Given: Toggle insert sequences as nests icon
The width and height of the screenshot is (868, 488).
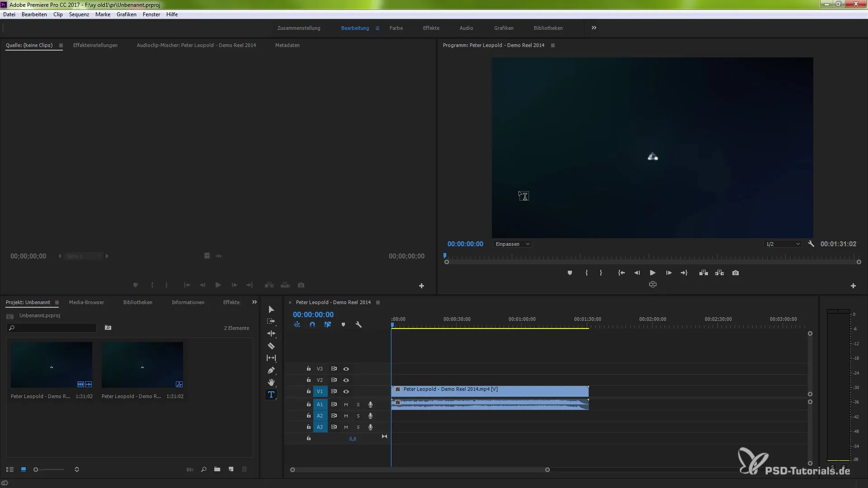Looking at the screenshot, I should (297, 324).
